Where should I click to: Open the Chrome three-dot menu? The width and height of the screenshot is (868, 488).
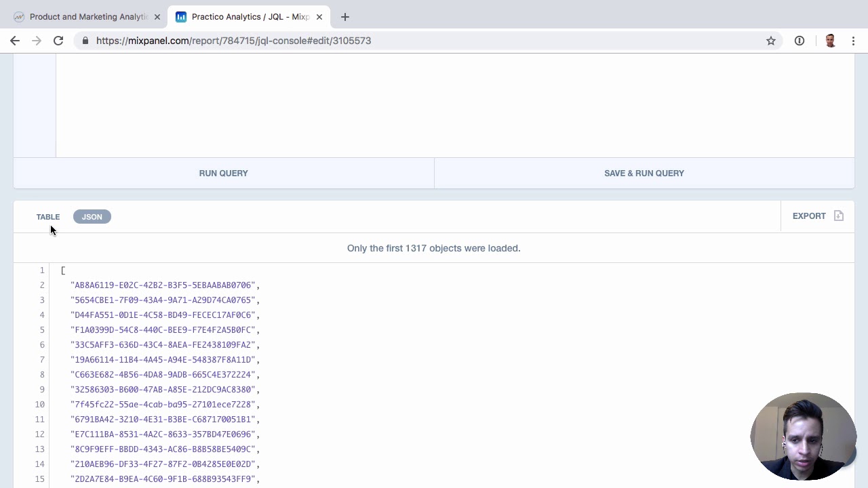853,41
